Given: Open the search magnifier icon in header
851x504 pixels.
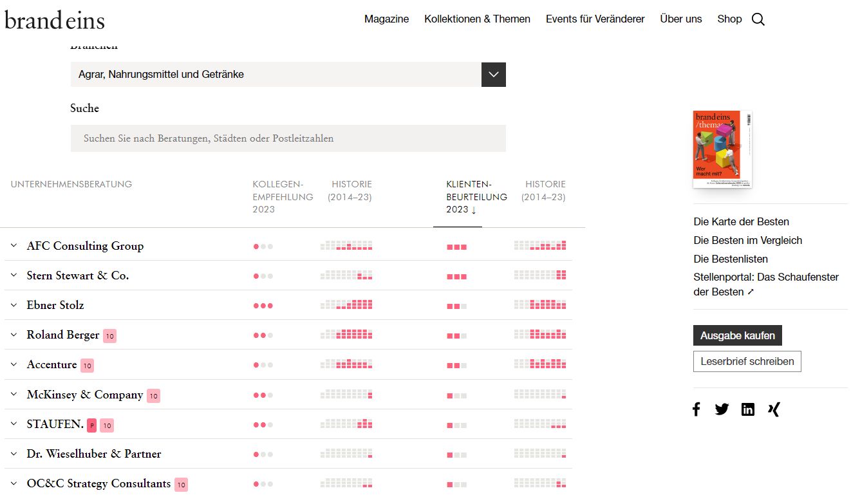Looking at the screenshot, I should (758, 19).
